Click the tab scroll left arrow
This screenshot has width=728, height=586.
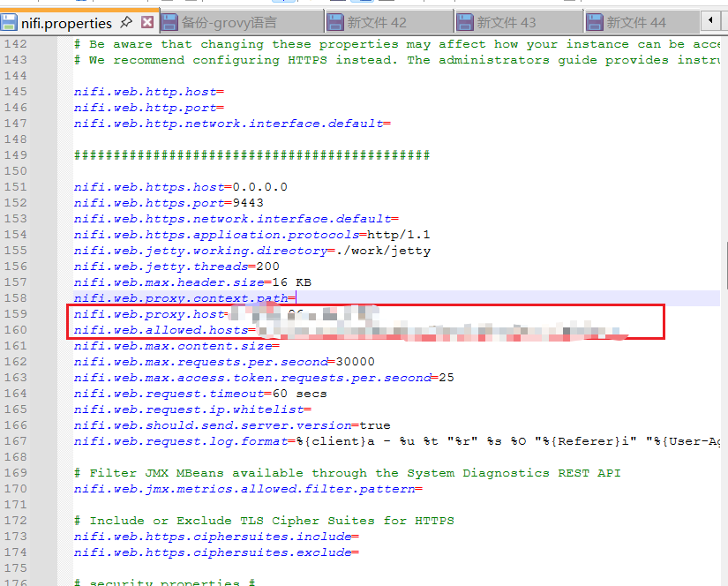(710, 20)
